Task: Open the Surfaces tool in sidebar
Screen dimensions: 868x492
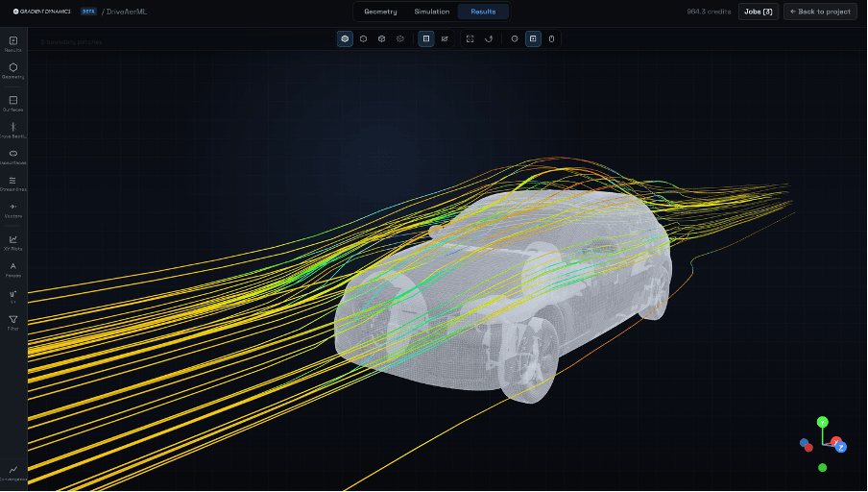Action: coord(13,103)
